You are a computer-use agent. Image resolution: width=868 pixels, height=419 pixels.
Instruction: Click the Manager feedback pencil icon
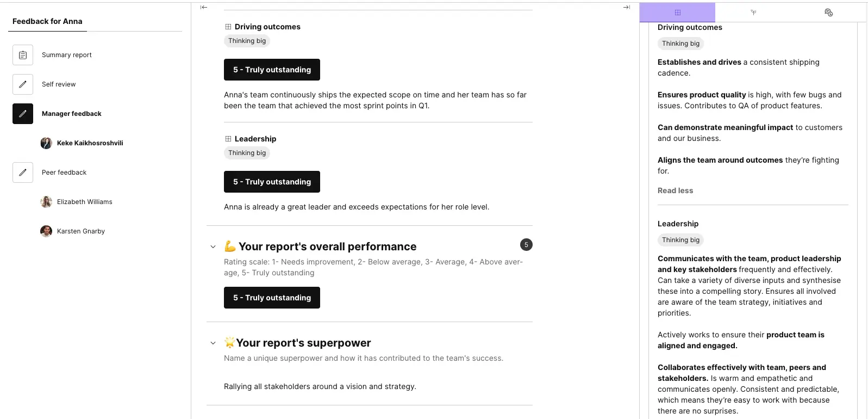click(23, 114)
